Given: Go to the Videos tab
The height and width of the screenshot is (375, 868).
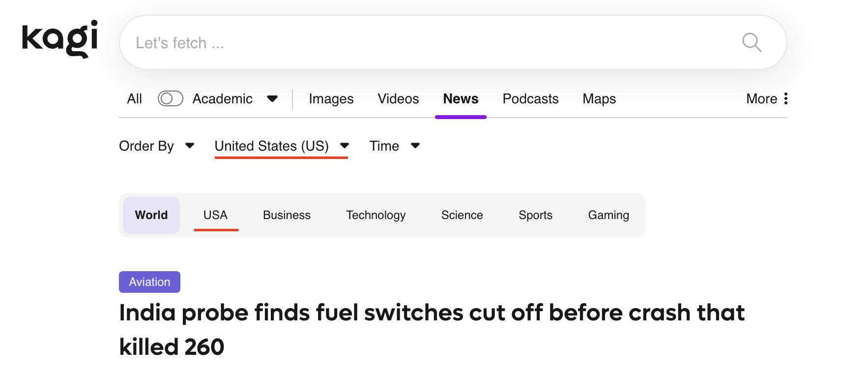Looking at the screenshot, I should pyautogui.click(x=398, y=99).
